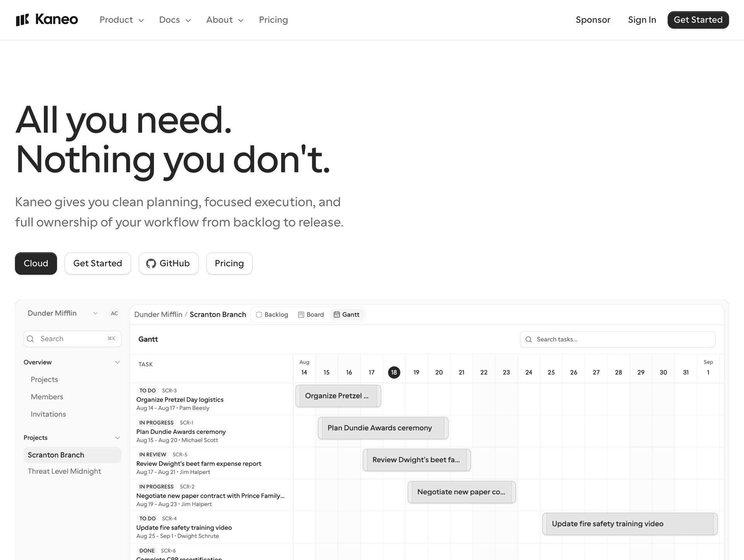Click the Projects section heading label
The image size is (744, 560).
(36, 438)
